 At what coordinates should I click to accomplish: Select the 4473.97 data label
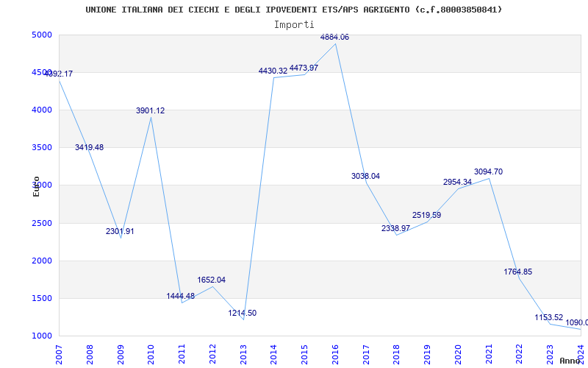(x=304, y=68)
